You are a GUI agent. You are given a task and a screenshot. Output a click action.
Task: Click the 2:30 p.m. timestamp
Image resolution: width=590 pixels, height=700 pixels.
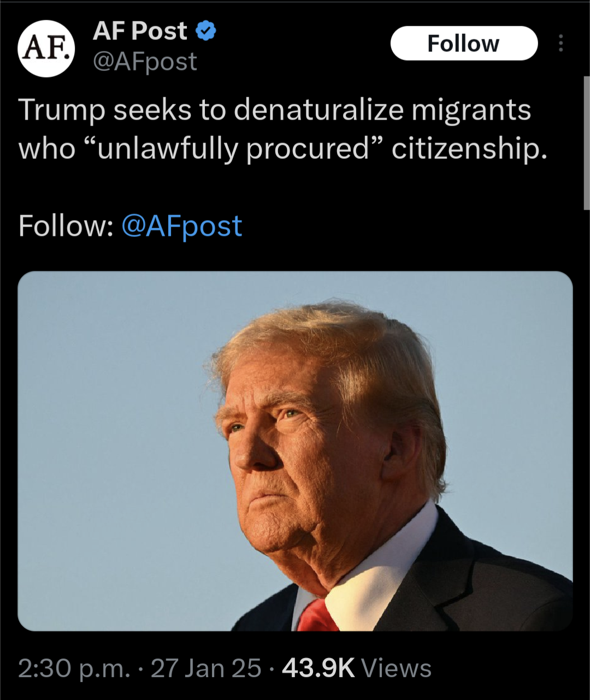pyautogui.click(x=74, y=668)
